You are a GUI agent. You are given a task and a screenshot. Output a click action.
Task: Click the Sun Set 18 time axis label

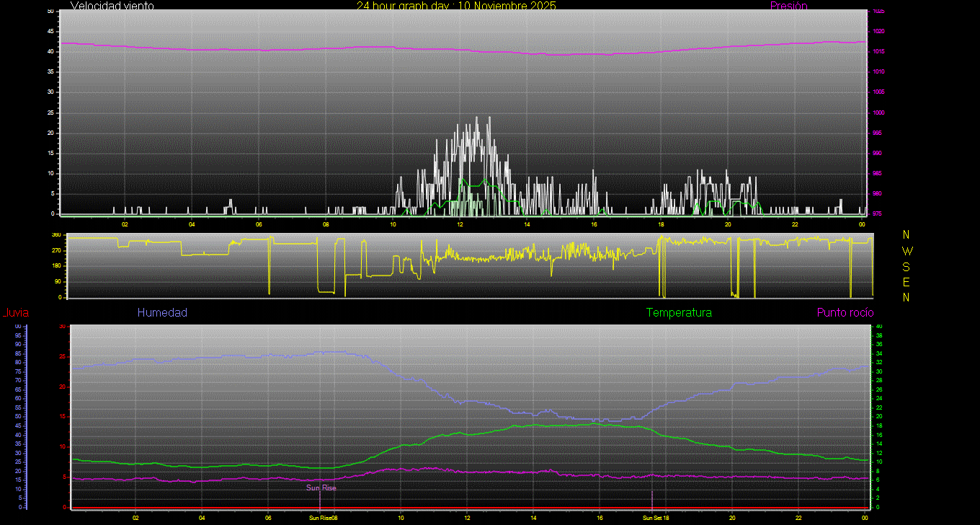656,518
